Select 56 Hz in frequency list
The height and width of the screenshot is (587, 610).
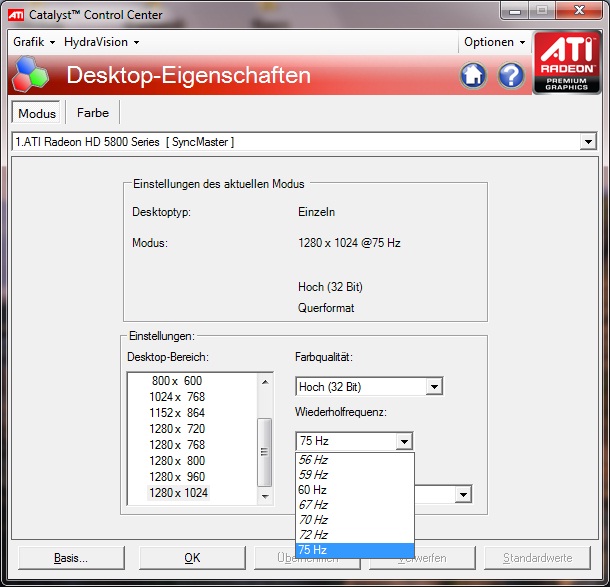tap(355, 460)
